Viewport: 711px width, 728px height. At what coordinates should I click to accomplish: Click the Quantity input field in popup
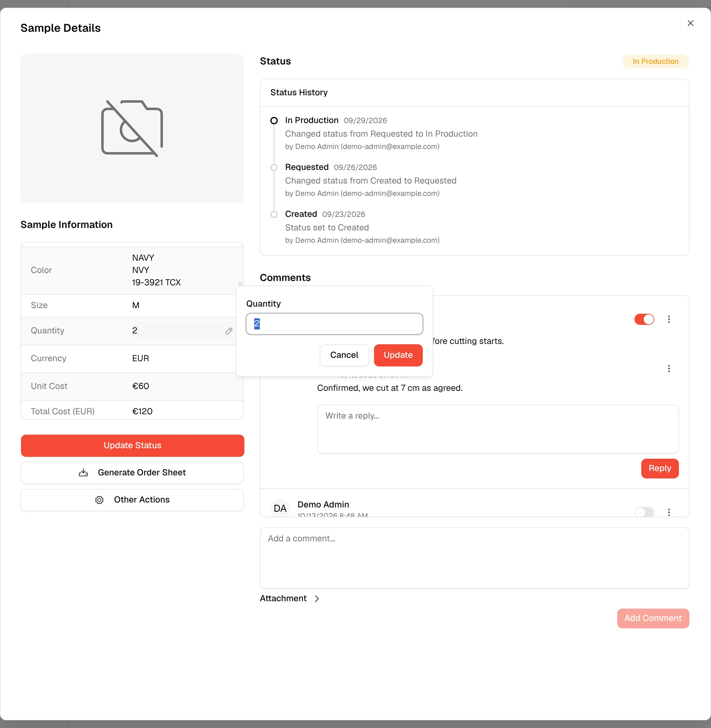pyautogui.click(x=334, y=324)
